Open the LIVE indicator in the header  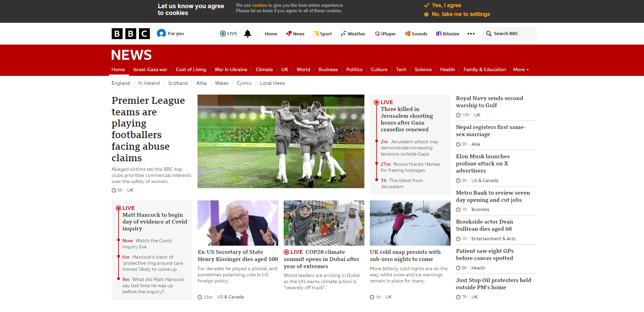point(229,33)
